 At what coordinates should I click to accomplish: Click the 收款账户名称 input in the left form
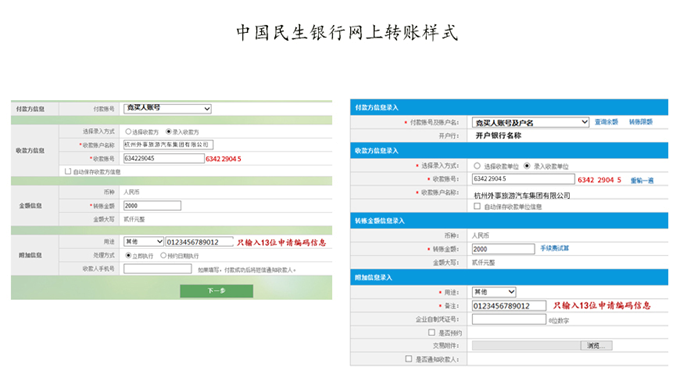[168, 145]
